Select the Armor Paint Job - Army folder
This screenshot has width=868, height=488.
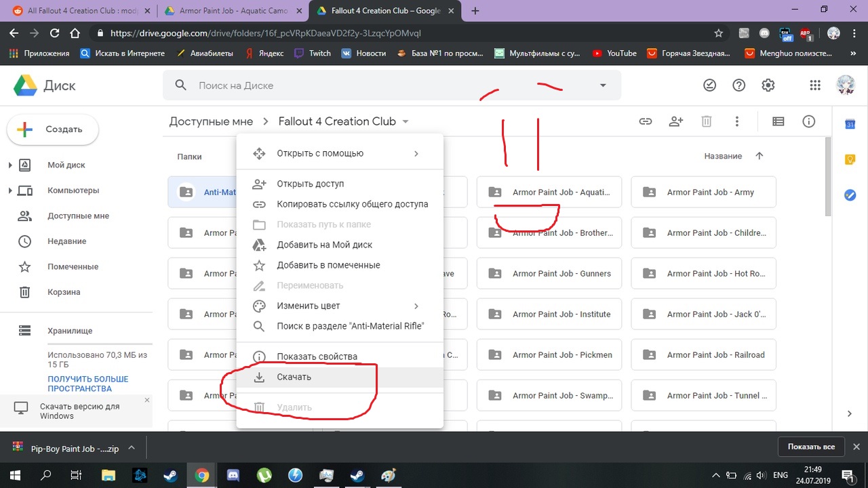pyautogui.click(x=703, y=192)
